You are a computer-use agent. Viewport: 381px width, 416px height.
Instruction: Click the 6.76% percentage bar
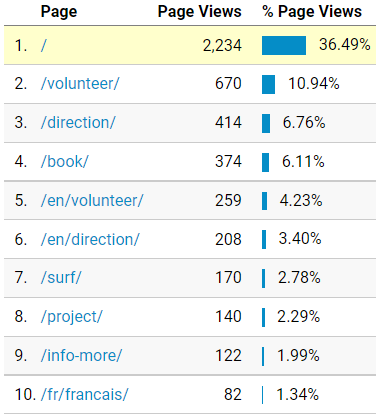pos(266,123)
